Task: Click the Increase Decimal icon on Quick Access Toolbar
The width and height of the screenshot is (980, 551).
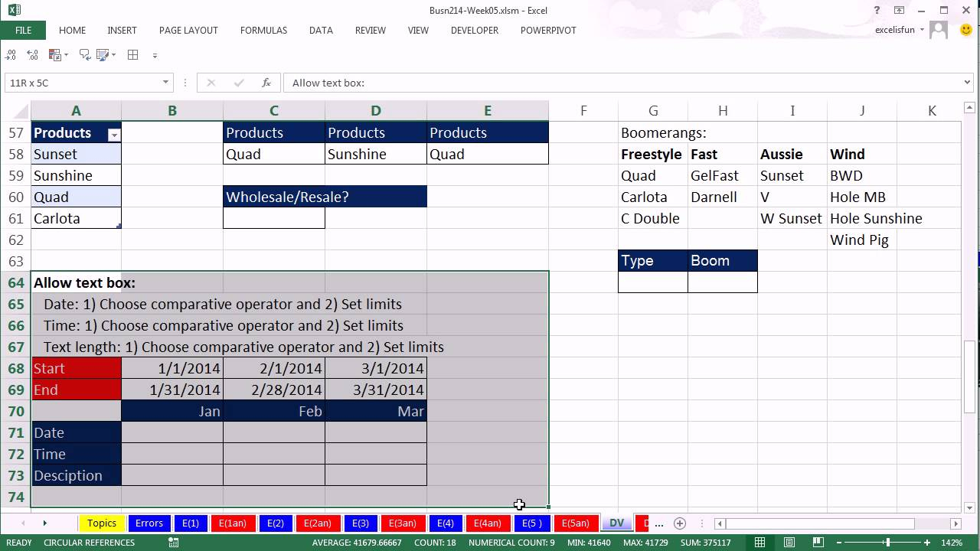Action: (x=10, y=55)
